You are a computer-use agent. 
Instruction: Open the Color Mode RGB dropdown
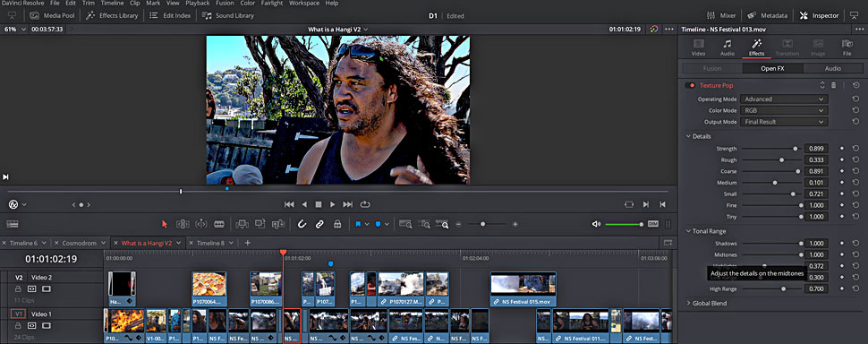(x=784, y=110)
